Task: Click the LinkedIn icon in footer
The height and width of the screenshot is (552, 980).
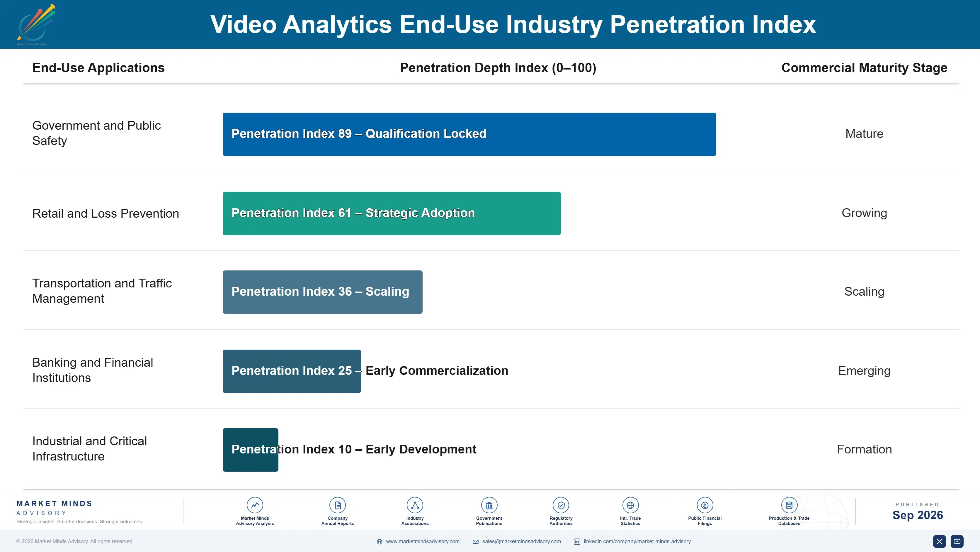Action: coord(577,542)
